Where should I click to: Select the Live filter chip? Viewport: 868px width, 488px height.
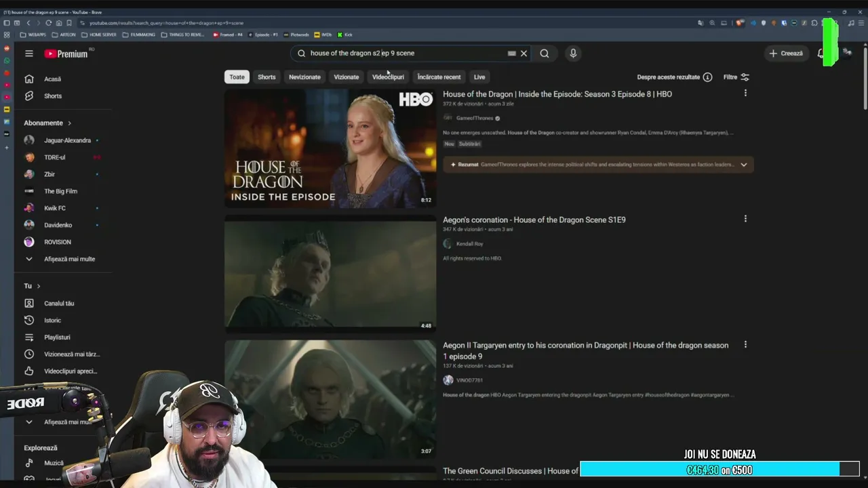coord(479,77)
